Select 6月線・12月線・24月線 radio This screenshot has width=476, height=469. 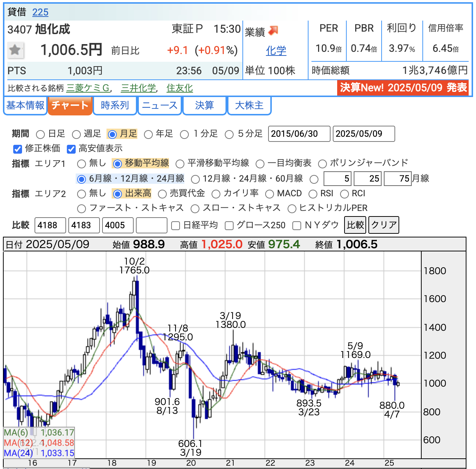coord(82,179)
